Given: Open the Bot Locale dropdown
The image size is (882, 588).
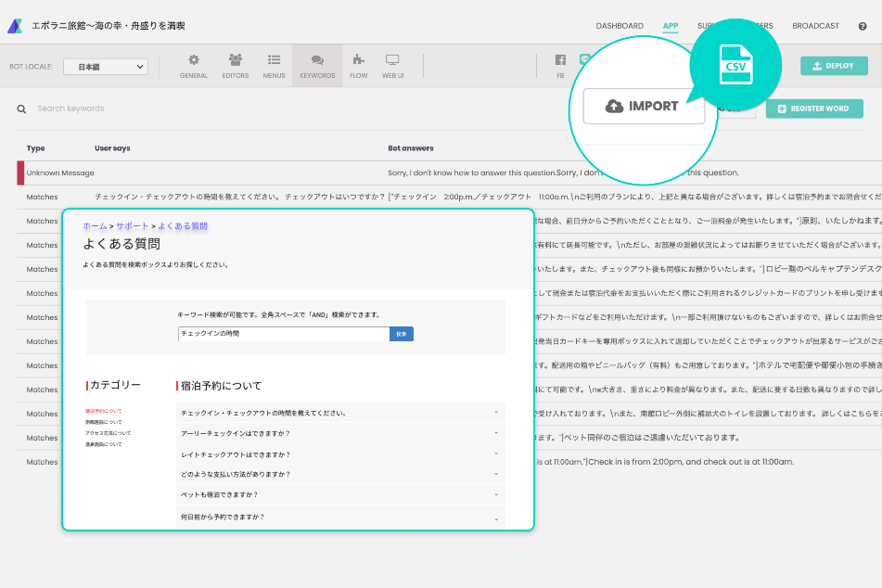Looking at the screenshot, I should 106,67.
